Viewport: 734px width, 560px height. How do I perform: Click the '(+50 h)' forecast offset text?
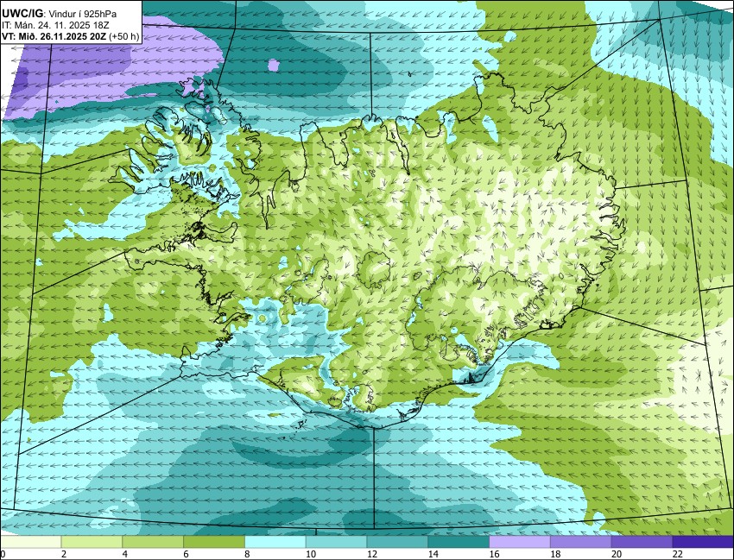coord(124,37)
